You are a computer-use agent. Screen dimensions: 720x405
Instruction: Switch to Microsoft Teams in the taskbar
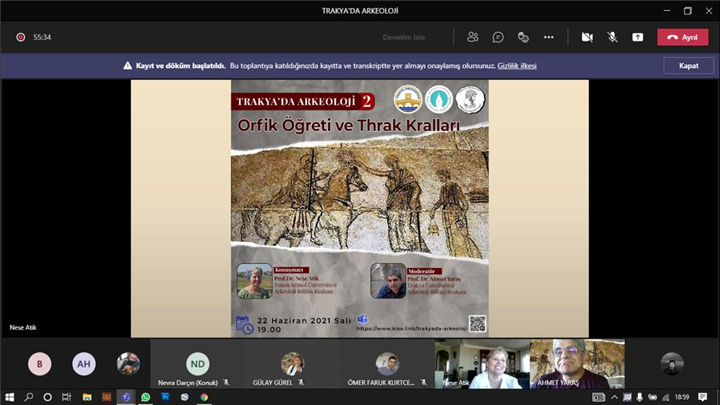click(x=126, y=397)
